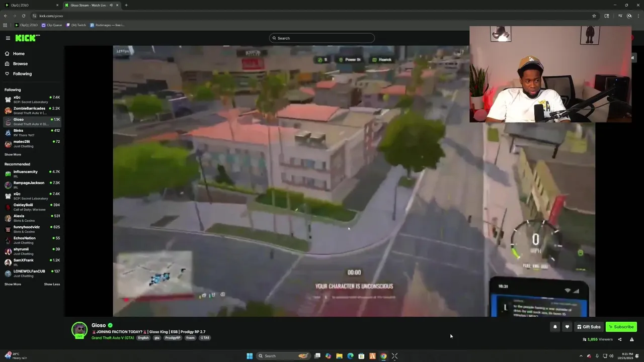Open Alexis recommended channel

pos(32,218)
